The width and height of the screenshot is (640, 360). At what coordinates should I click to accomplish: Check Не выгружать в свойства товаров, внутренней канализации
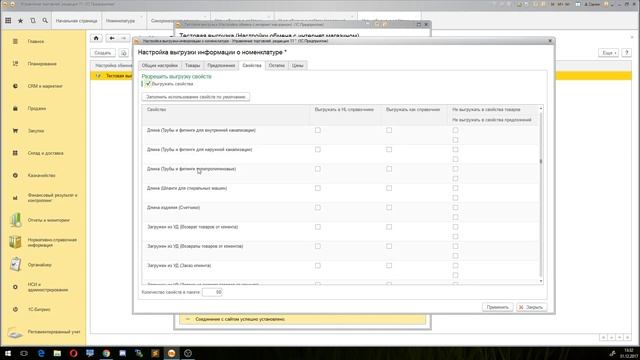tap(455, 130)
